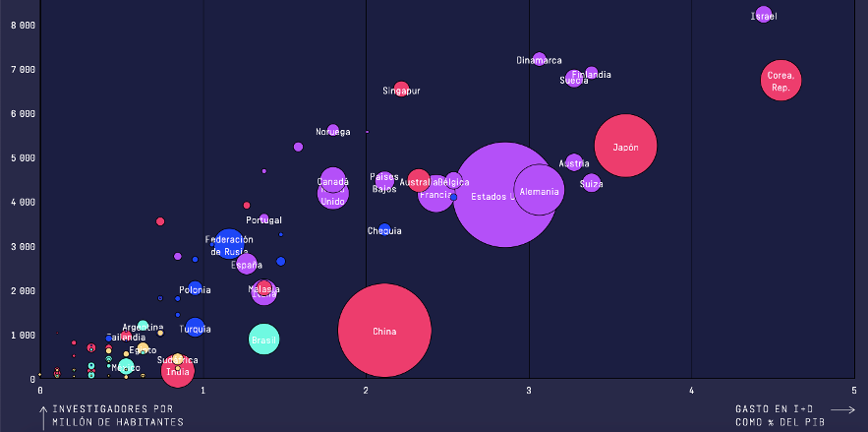Click the large China bubble
Image resolution: width=868 pixels, height=432 pixels.
[384, 331]
